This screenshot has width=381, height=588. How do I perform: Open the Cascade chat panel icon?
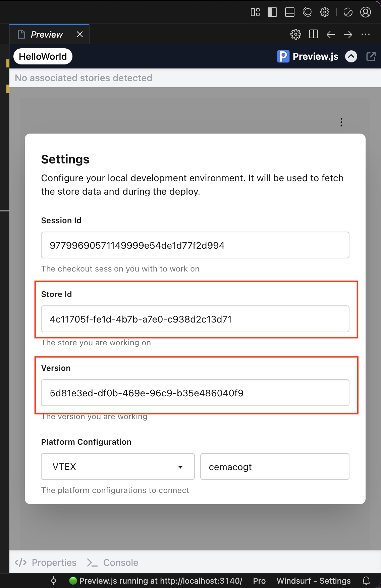coord(307,12)
